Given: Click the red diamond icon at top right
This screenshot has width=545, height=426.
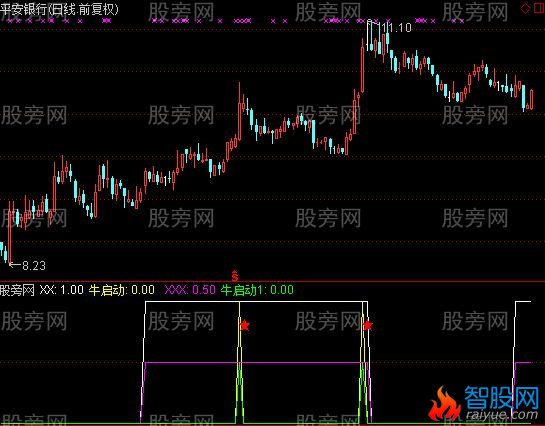Looking at the screenshot, I should [x=525, y=8].
